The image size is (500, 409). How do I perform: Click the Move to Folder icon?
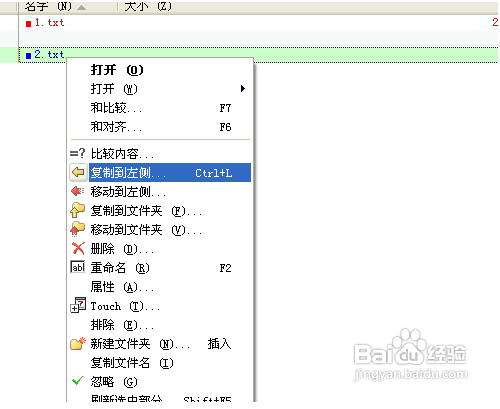tap(77, 229)
